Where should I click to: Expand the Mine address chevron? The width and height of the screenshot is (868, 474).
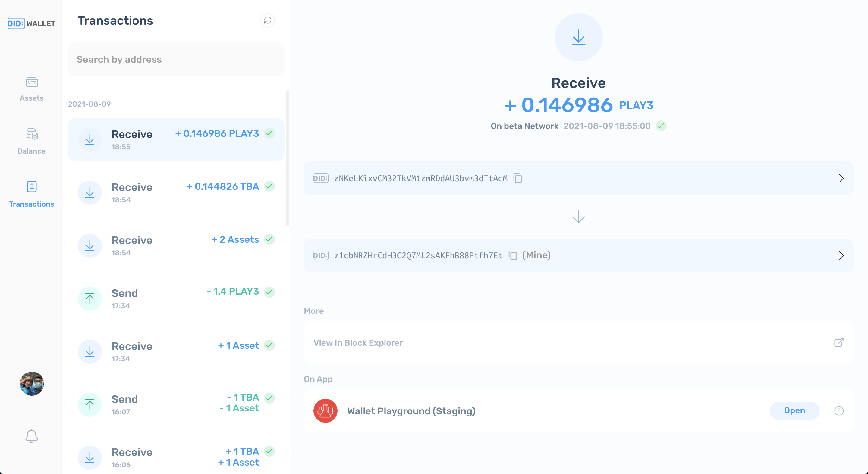coord(841,255)
